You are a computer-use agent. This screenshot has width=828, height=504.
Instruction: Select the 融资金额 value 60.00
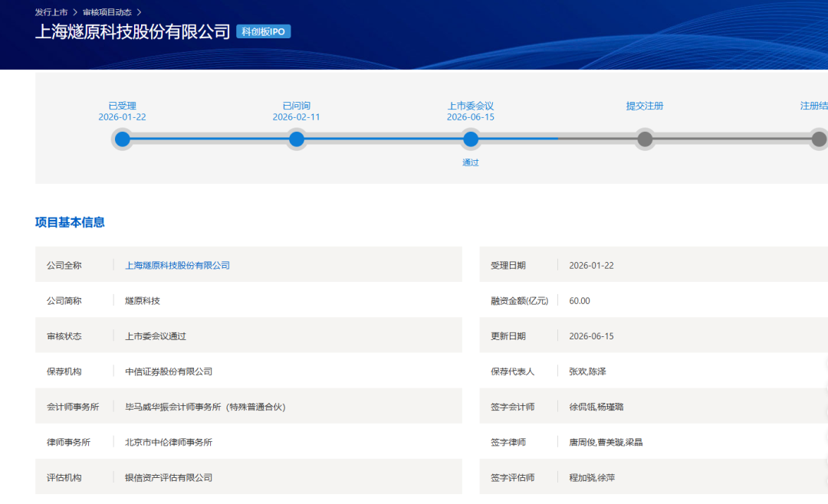pos(580,301)
